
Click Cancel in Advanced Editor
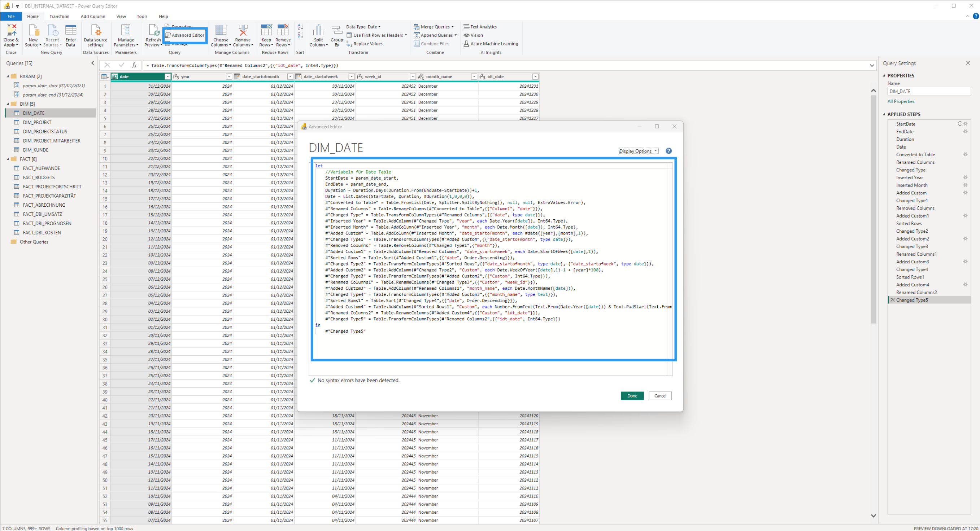pyautogui.click(x=660, y=396)
